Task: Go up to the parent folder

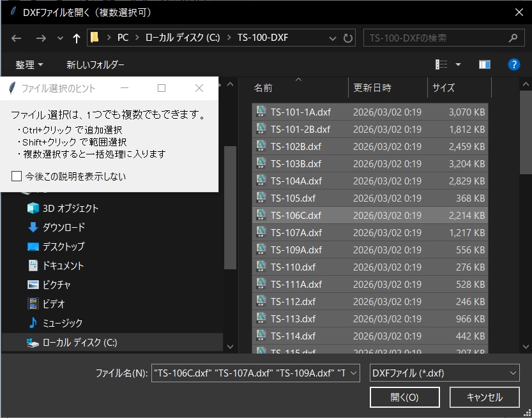Action: click(75, 38)
